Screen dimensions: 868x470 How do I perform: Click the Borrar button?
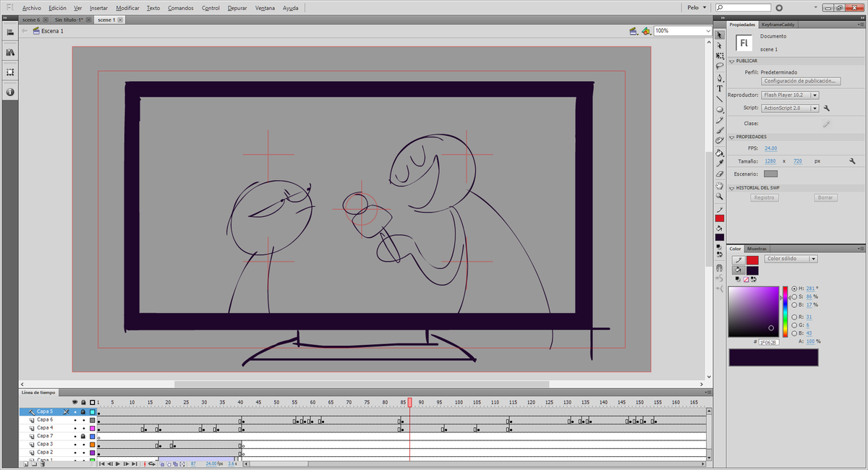pos(825,197)
